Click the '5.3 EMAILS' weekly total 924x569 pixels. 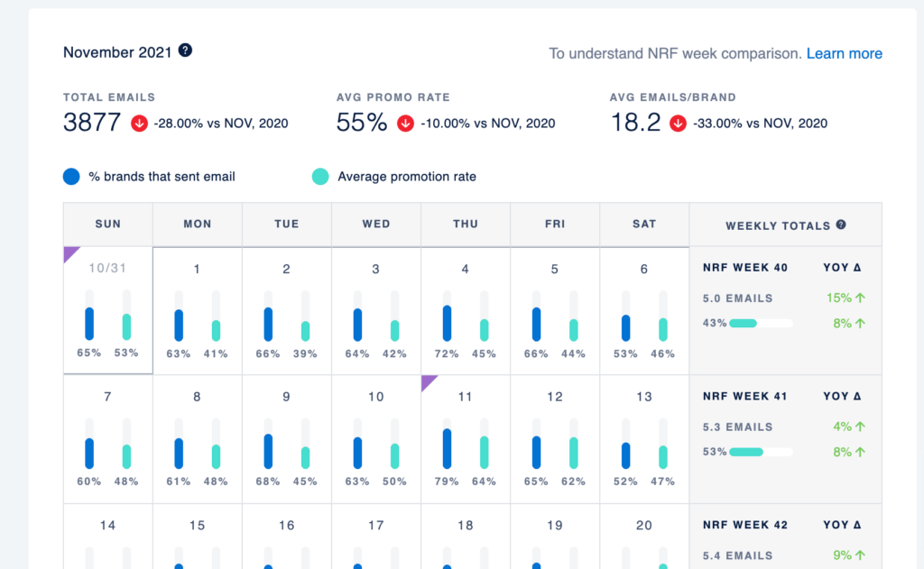pos(738,427)
